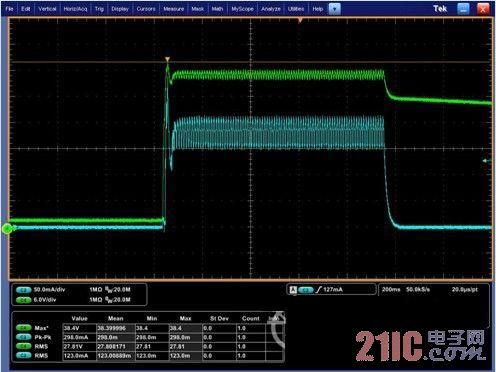Open the MyScope menu
Screen dimensions: 496x372
tap(242, 9)
